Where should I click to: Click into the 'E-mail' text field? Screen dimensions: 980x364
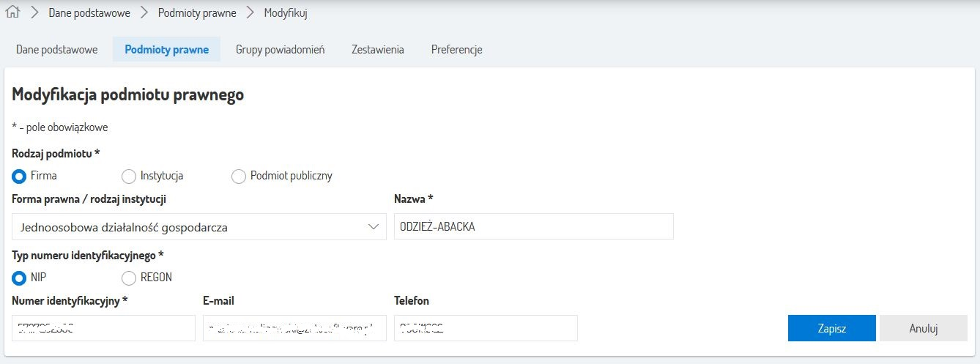(294, 328)
